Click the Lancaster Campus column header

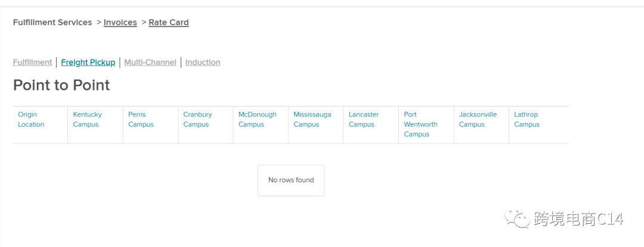364,120
